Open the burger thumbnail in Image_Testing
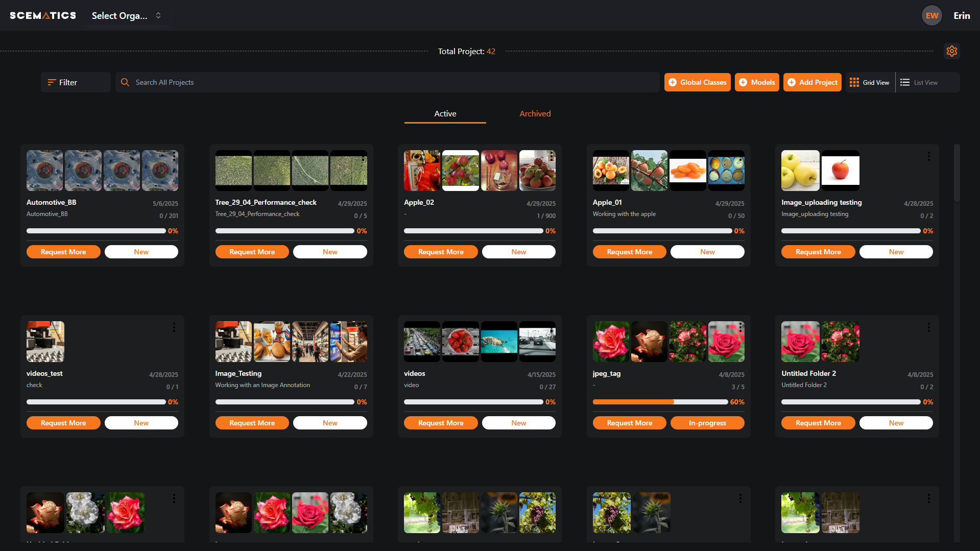Viewport: 980px width, 551px height. 272,342
